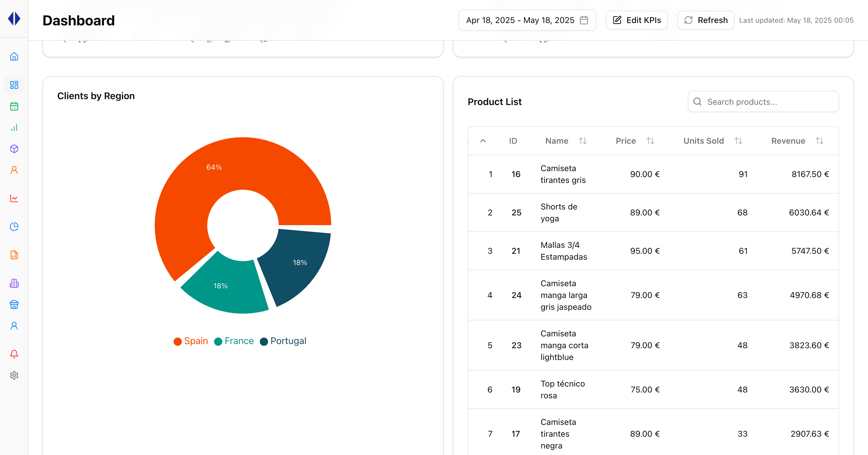Select the dashboard grid icon in the sidebar
Viewport: 868px width, 455px height.
coord(14,85)
